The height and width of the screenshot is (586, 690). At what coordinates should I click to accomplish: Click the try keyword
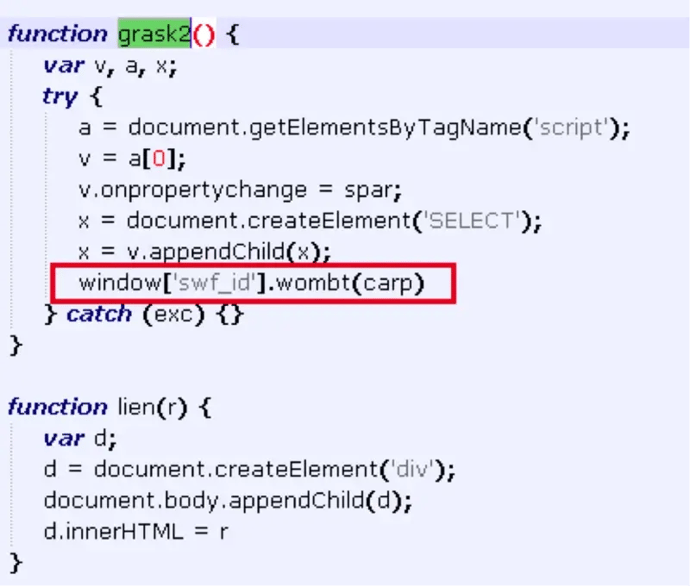60,97
